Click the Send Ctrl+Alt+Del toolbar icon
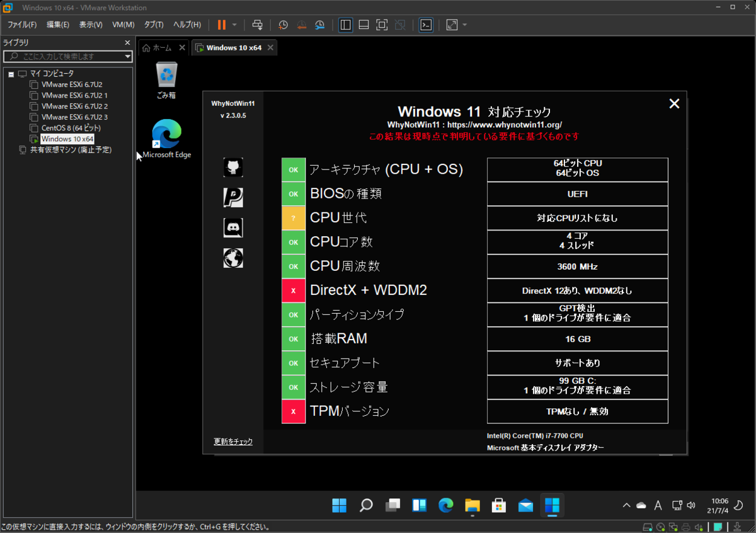Image resolution: width=756 pixels, height=533 pixels. [x=258, y=25]
